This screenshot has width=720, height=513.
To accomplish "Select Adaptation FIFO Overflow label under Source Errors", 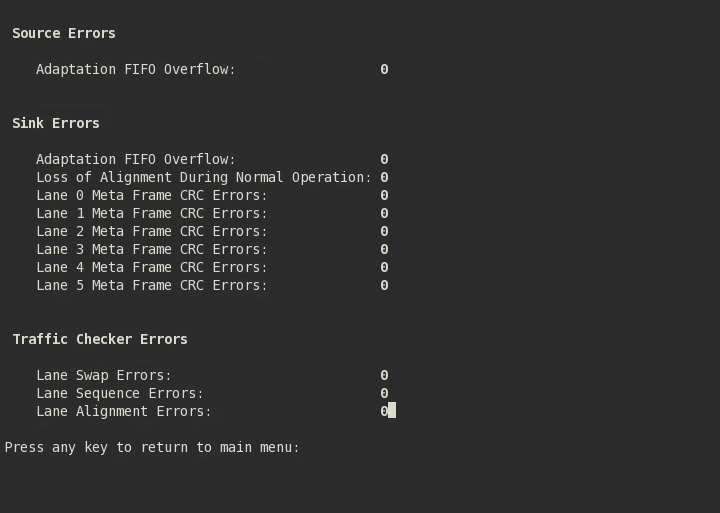I will pos(136,69).
